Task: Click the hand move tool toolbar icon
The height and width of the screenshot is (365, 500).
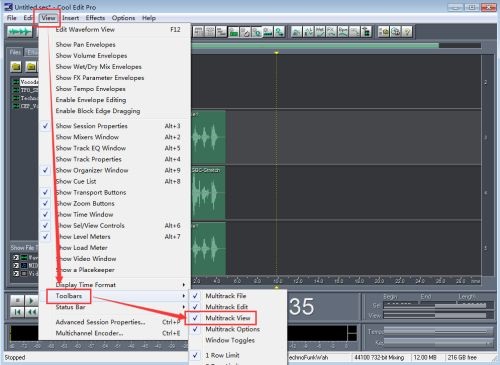Action: (245, 32)
